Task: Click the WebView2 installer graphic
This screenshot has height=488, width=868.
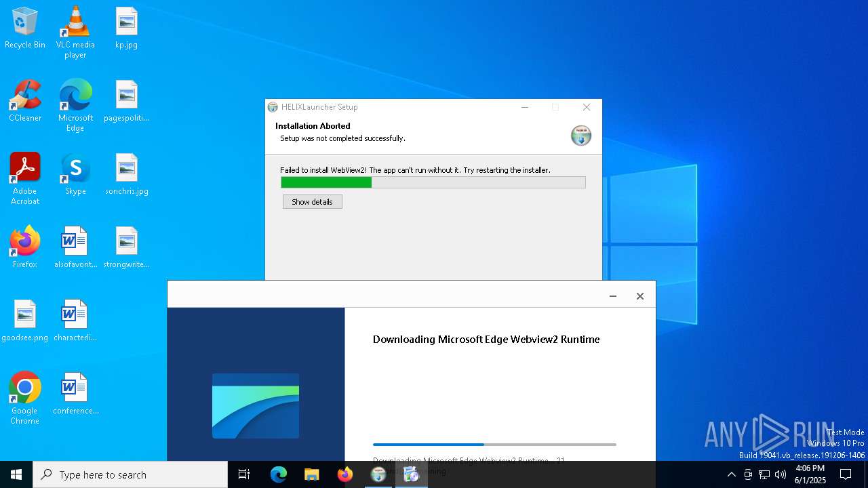Action: (256, 406)
